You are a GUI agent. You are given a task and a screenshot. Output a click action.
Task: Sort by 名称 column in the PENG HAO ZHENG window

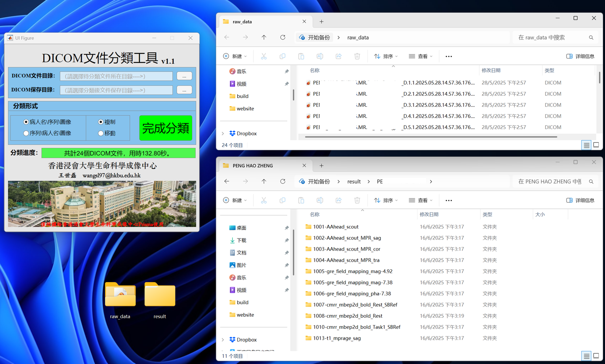click(314, 214)
